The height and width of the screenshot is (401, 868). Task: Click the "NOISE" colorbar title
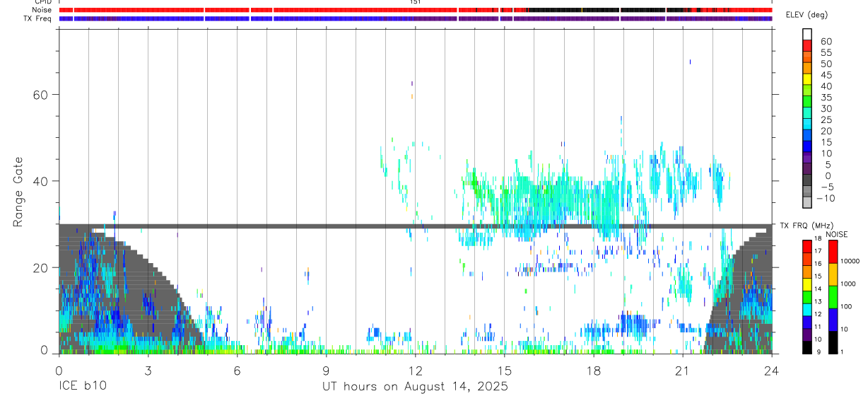[835, 234]
